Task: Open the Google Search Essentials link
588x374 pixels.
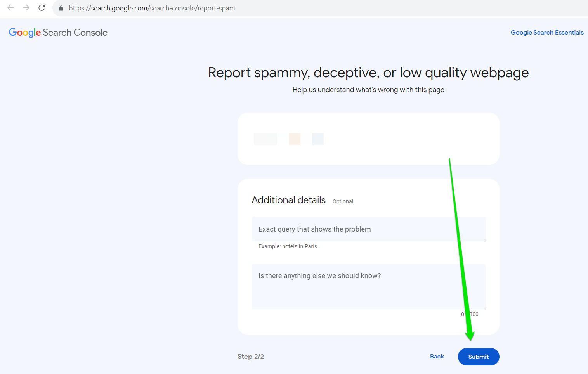Action: (547, 33)
